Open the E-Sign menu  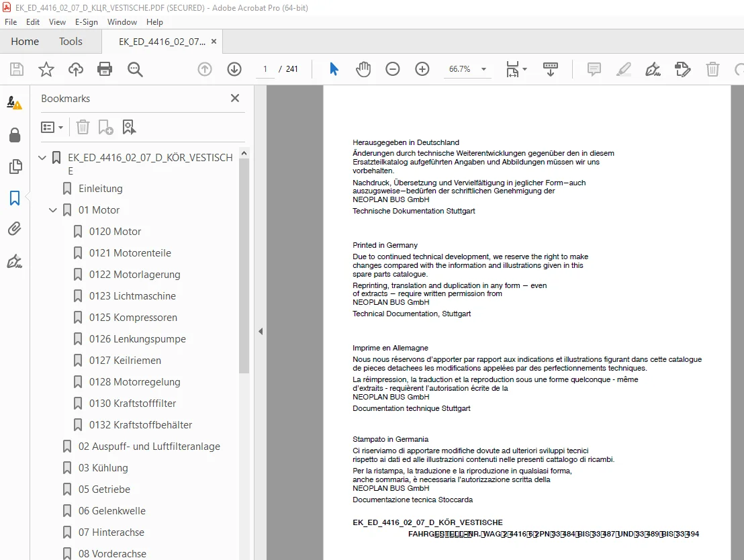(87, 22)
